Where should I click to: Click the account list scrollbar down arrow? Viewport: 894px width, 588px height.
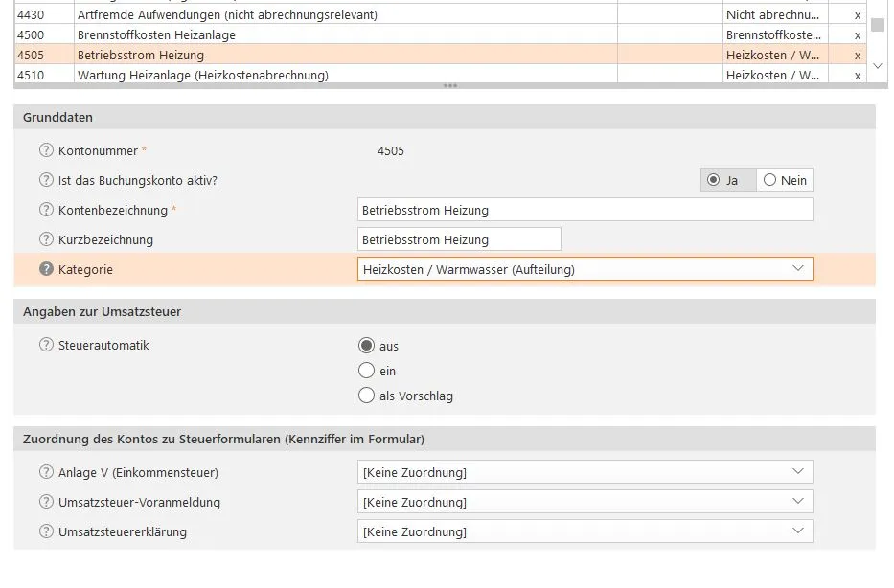pyautogui.click(x=878, y=66)
